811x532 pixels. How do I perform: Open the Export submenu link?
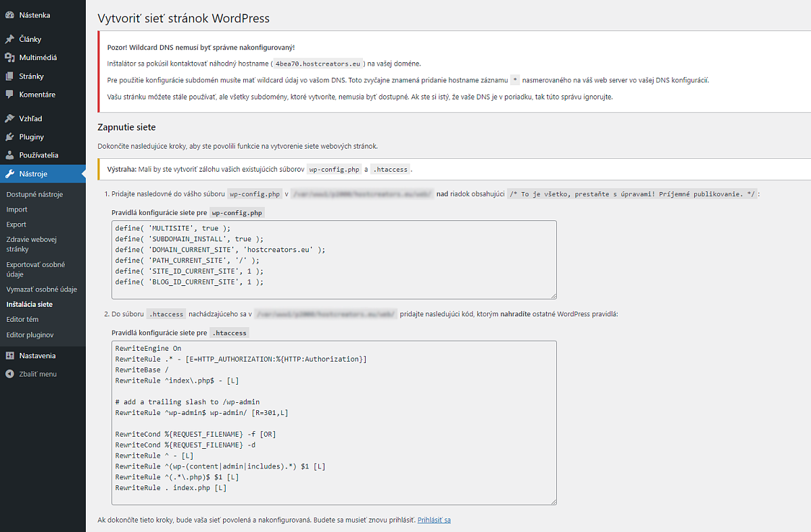[x=16, y=224]
